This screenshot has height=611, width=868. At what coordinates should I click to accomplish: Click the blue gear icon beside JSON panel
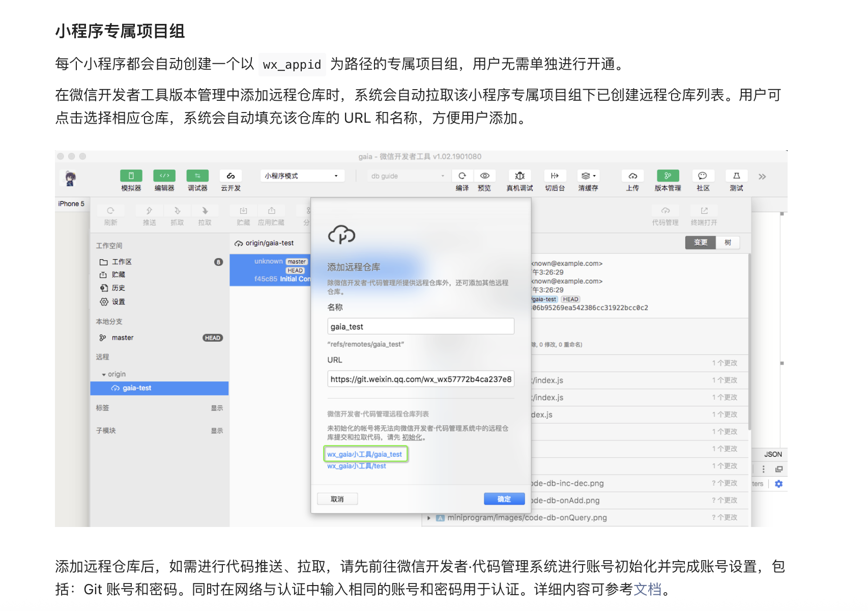[778, 484]
